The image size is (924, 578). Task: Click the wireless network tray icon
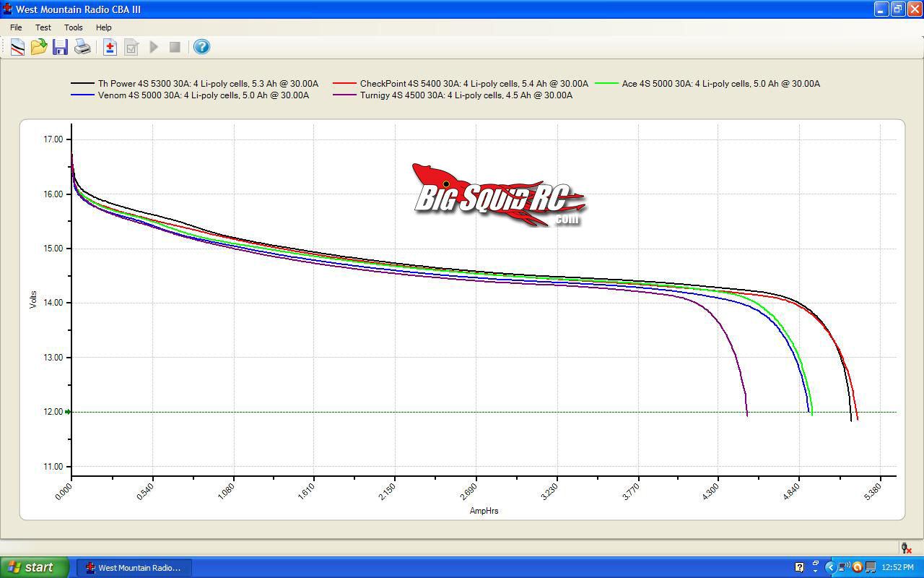pyautogui.click(x=844, y=567)
